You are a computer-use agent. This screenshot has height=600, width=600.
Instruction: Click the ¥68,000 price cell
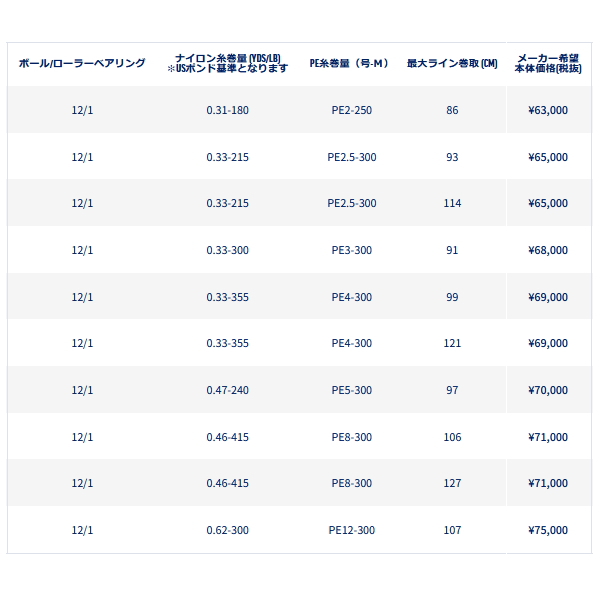pyautogui.click(x=548, y=250)
